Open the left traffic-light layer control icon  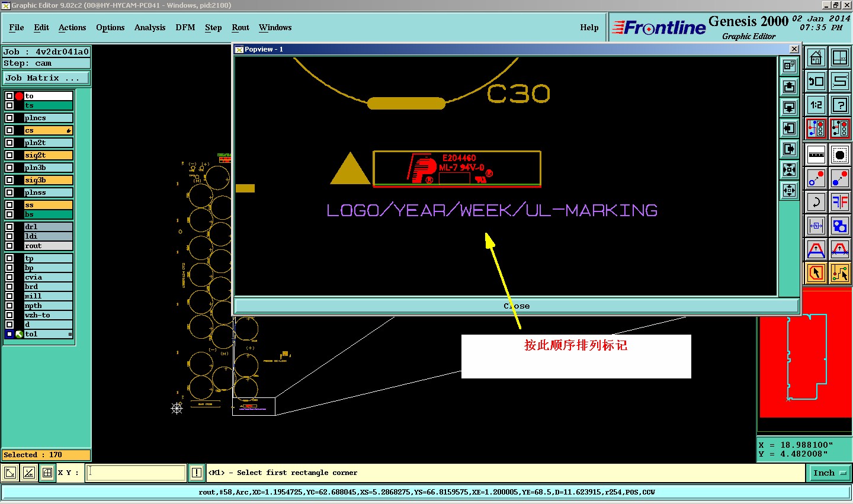click(x=816, y=129)
